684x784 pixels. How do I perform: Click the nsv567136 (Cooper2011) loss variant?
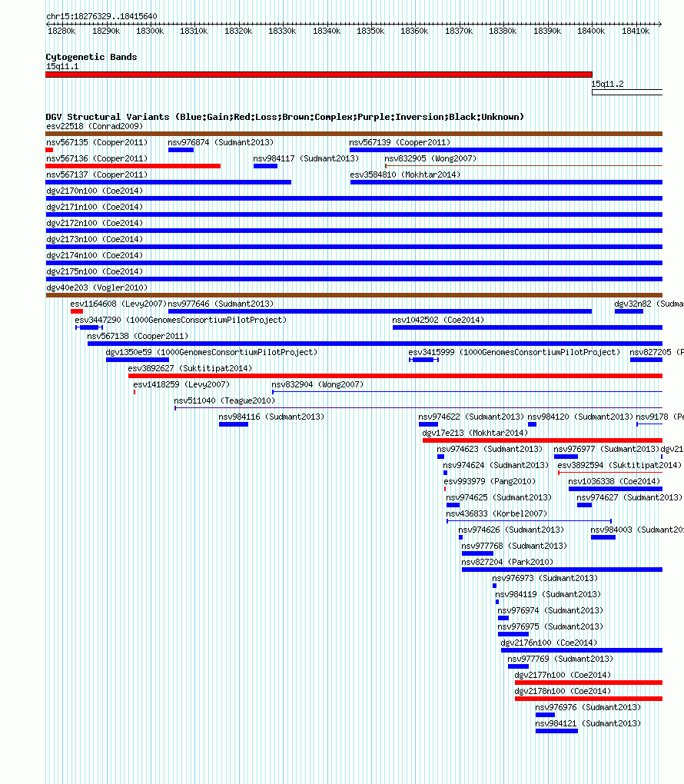tap(133, 166)
